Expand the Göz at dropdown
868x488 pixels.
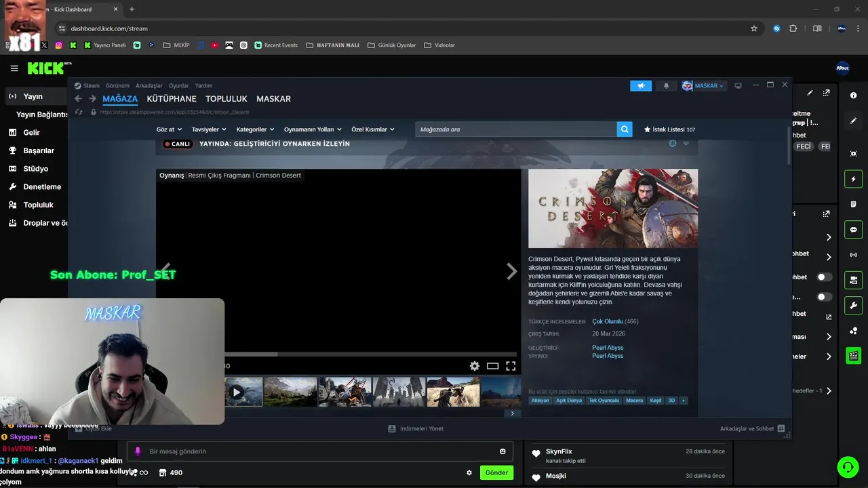click(x=169, y=129)
